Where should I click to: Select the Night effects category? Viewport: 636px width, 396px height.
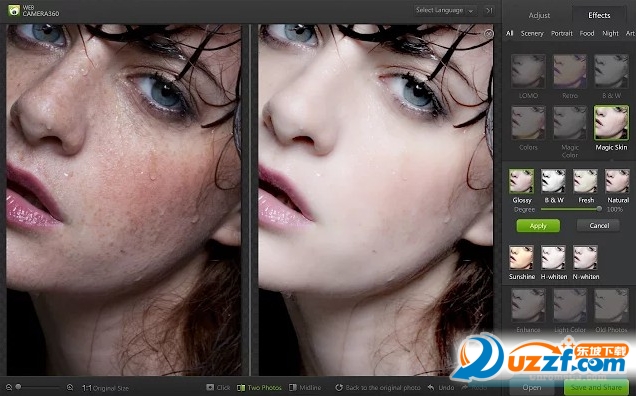point(610,33)
